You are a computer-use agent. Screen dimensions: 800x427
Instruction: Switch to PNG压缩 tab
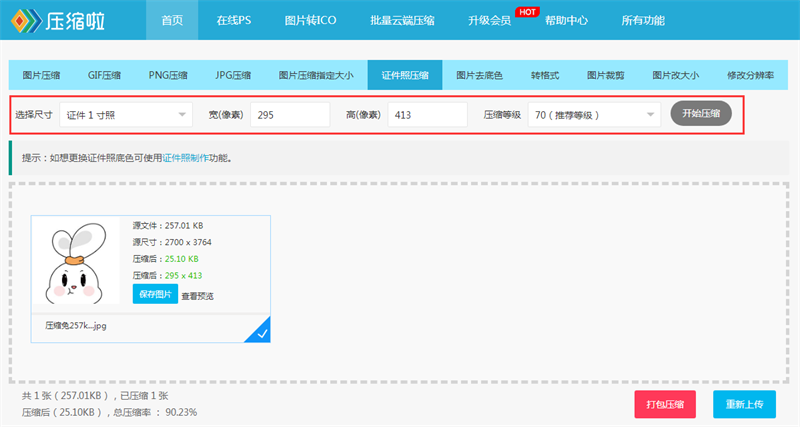pos(168,75)
